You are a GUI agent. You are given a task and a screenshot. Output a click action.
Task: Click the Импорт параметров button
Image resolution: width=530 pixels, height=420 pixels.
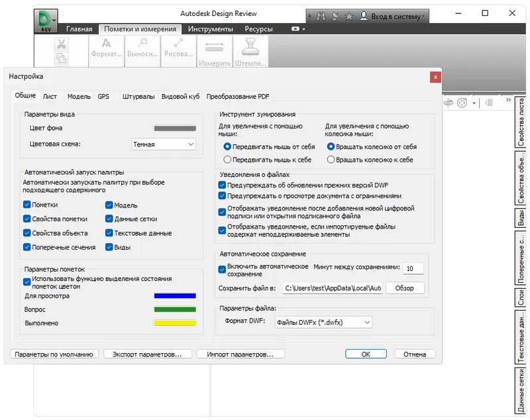click(240, 354)
